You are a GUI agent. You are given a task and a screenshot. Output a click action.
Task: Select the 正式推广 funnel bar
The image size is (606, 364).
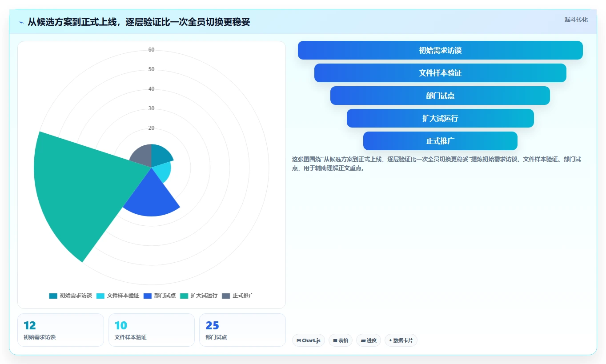[440, 141]
